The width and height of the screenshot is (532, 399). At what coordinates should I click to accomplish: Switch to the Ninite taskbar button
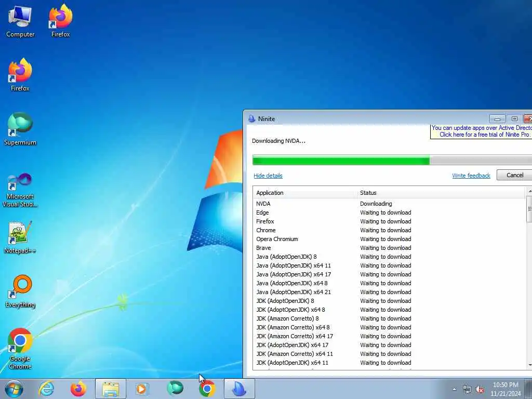tap(239, 389)
